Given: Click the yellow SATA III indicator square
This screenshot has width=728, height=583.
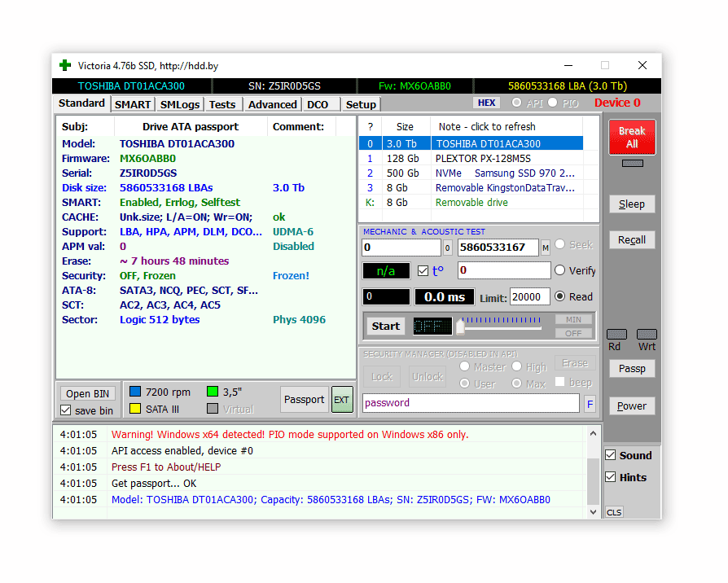Looking at the screenshot, I should (135, 409).
